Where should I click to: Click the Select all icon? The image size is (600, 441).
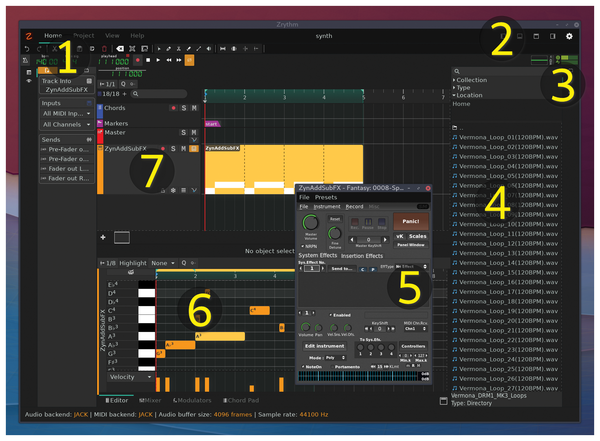click(x=132, y=49)
